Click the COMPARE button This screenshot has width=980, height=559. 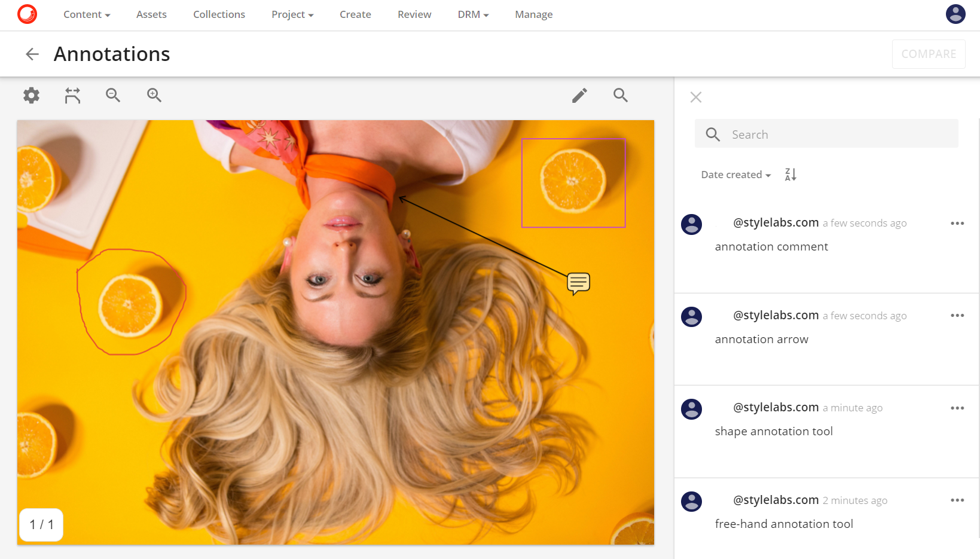coord(928,54)
